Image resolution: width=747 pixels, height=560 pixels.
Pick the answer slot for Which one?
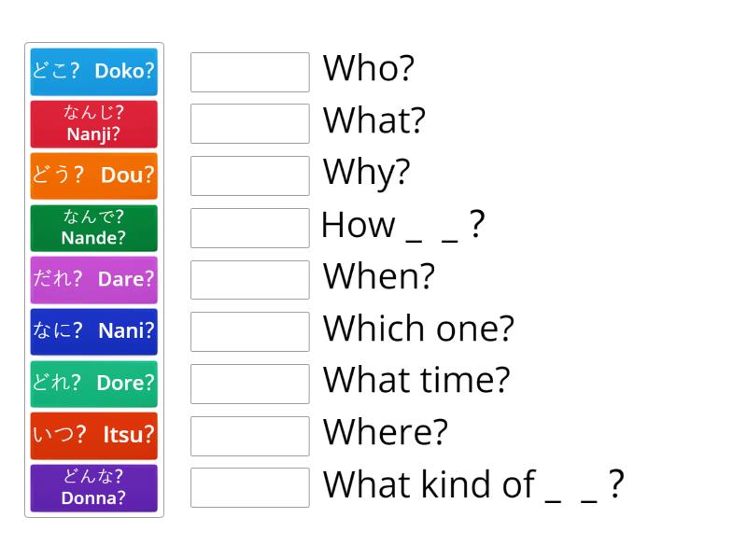249,330
